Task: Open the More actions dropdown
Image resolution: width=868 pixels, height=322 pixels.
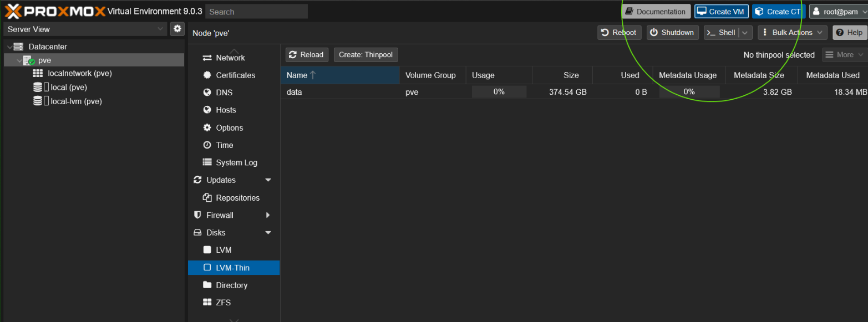Action: (844, 55)
